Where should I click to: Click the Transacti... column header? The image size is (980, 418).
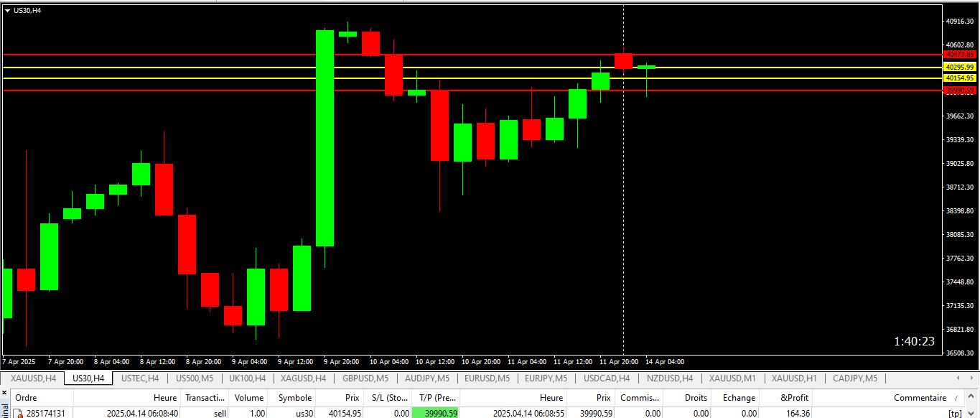pyautogui.click(x=205, y=397)
